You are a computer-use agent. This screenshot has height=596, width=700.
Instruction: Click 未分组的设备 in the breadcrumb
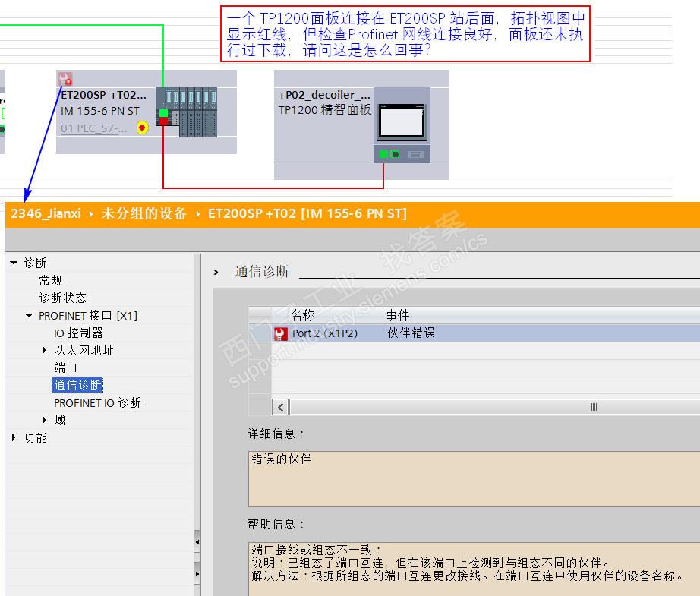pos(143,213)
